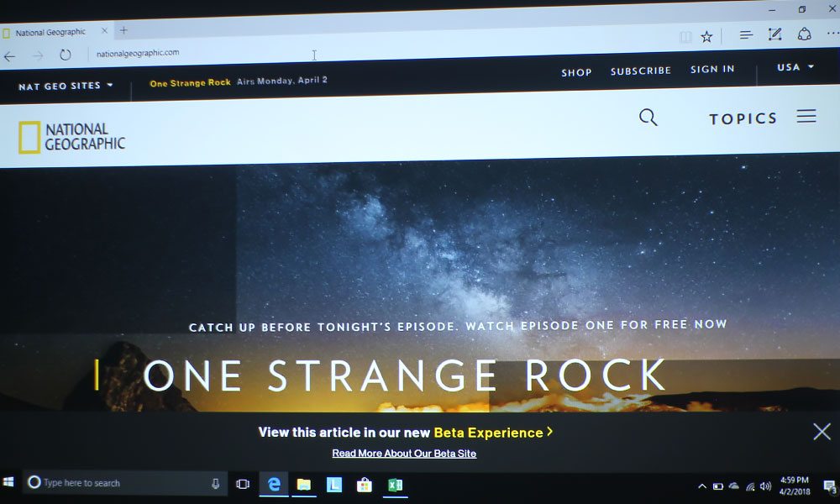Click the taskbar search microphone icon
The image size is (840, 504).
pos(215,484)
